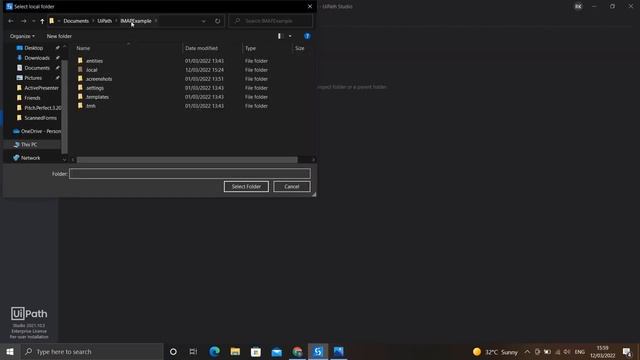Viewport: 640px width, 360px height.
Task: Change the view layout icon
Action: 280,36
